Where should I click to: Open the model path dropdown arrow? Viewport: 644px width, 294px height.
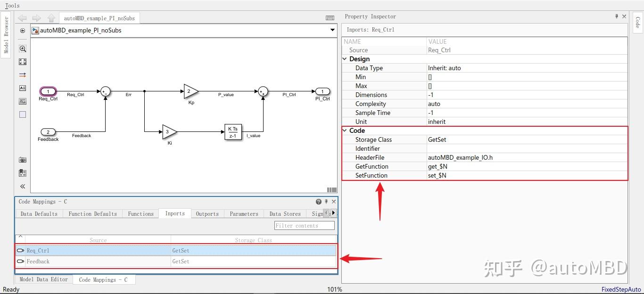pyautogui.click(x=332, y=30)
